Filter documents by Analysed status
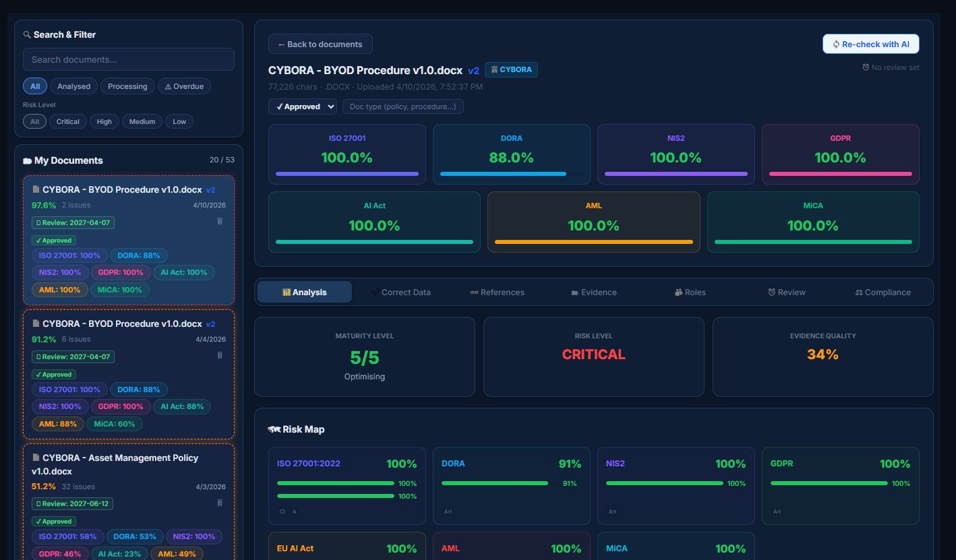Image resolution: width=956 pixels, height=560 pixels. 74,86
